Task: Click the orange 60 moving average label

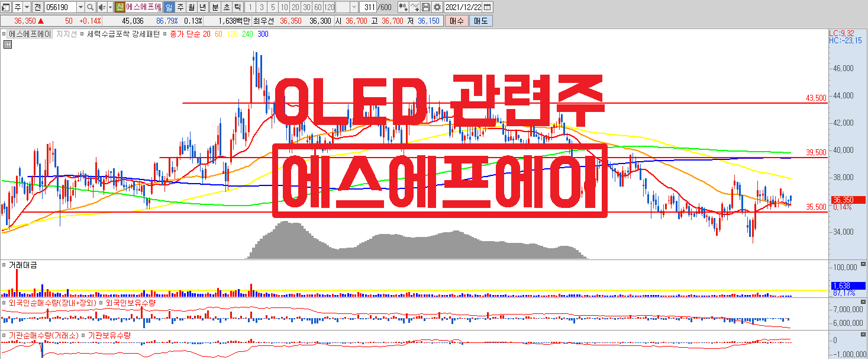Action: coord(219,34)
